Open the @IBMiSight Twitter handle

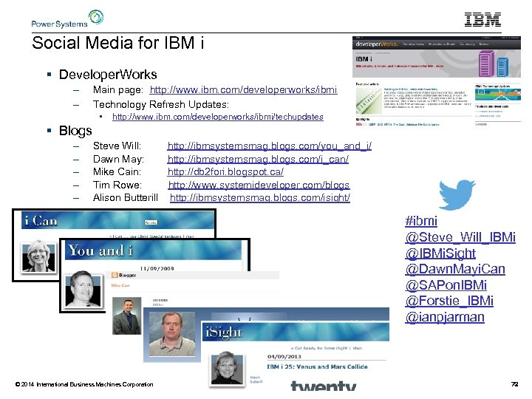coord(440,253)
